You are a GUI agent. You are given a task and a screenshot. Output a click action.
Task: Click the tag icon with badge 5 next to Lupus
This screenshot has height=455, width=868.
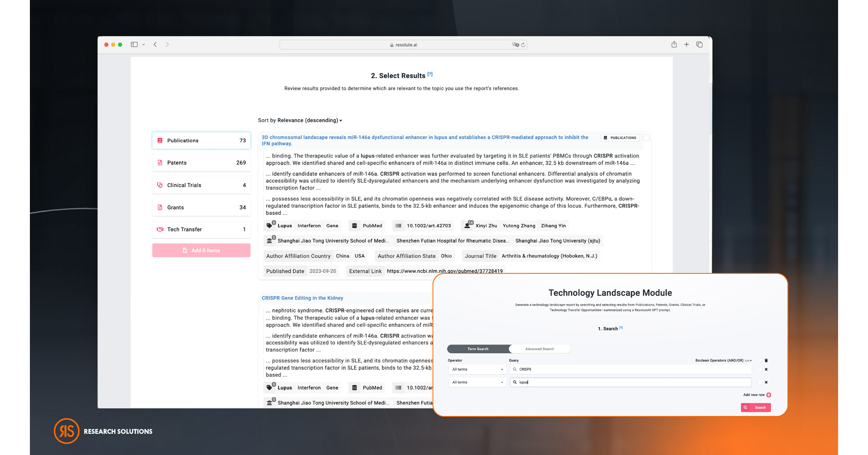click(270, 226)
